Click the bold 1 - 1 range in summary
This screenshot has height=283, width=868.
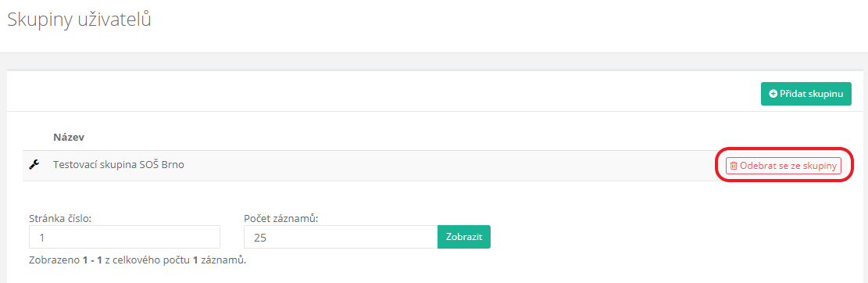[x=92, y=260]
